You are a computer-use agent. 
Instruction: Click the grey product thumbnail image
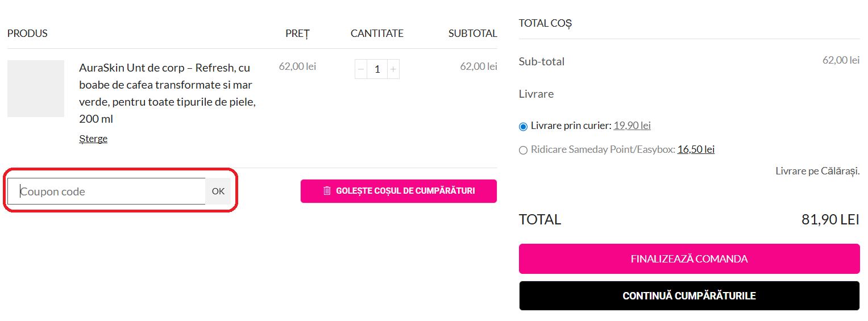pos(36,89)
